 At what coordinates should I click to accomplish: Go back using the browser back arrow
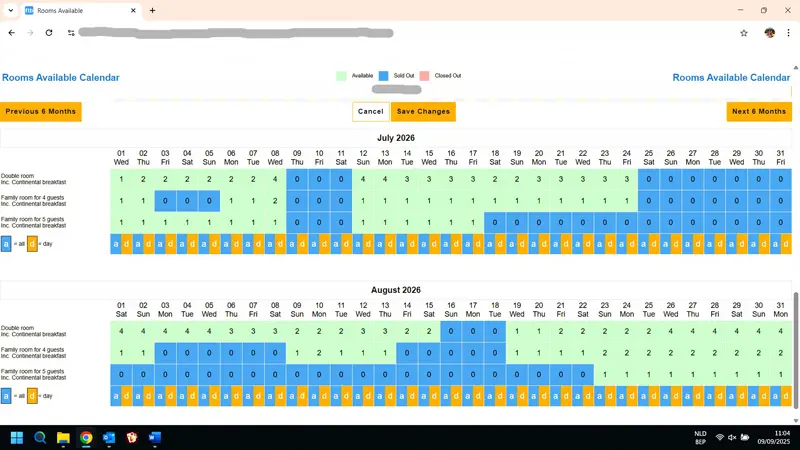pyautogui.click(x=12, y=32)
